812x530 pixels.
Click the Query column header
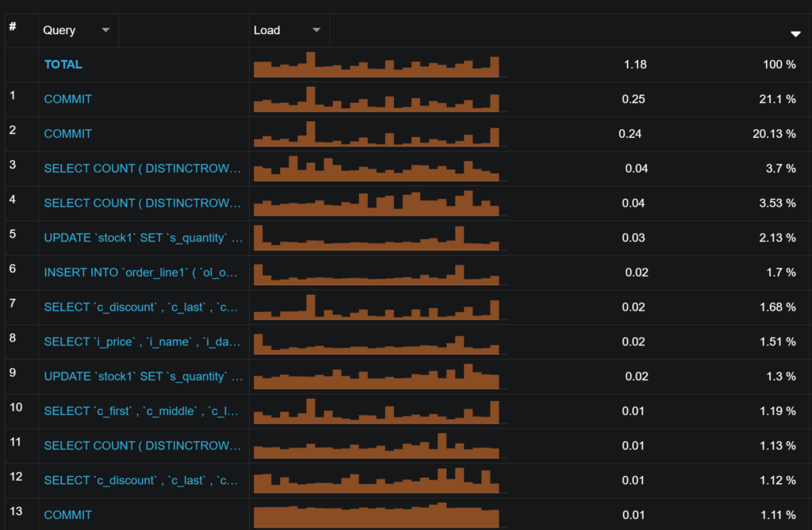pos(59,29)
